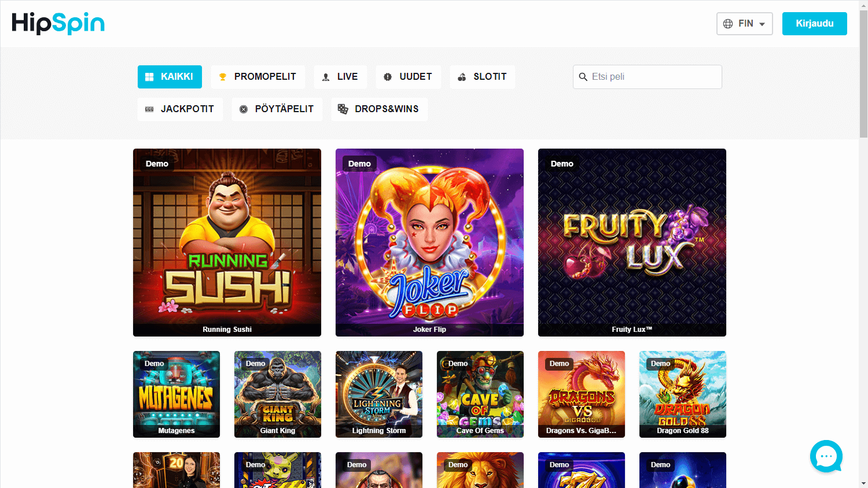
Task: Click the Demo badge on Fruity Lux
Action: tap(562, 164)
